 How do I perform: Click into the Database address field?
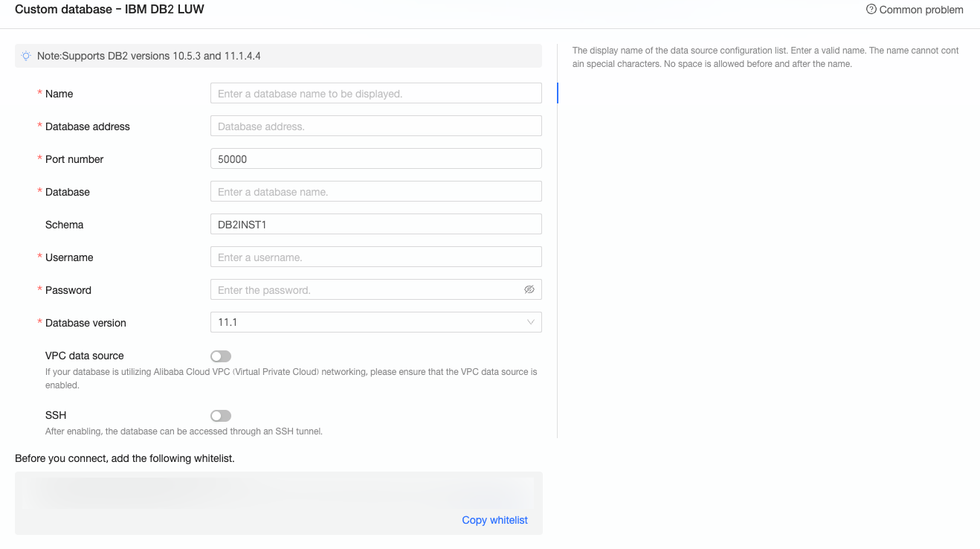pos(375,126)
